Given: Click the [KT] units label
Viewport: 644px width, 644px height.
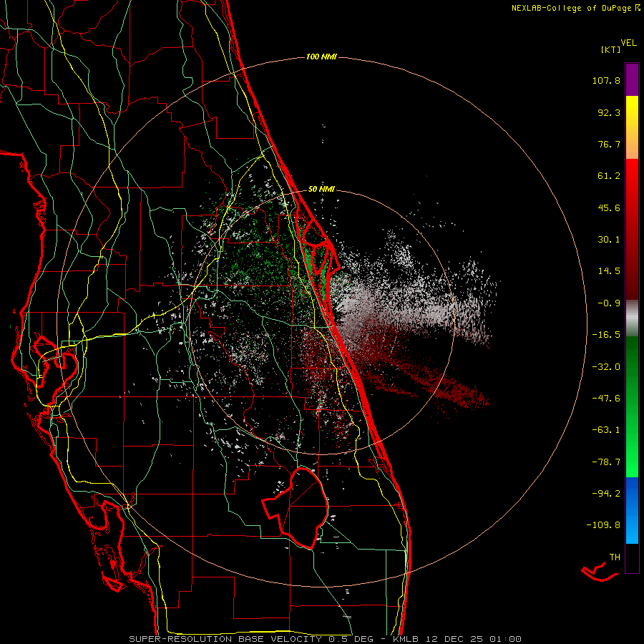Looking at the screenshot, I should click(x=611, y=49).
